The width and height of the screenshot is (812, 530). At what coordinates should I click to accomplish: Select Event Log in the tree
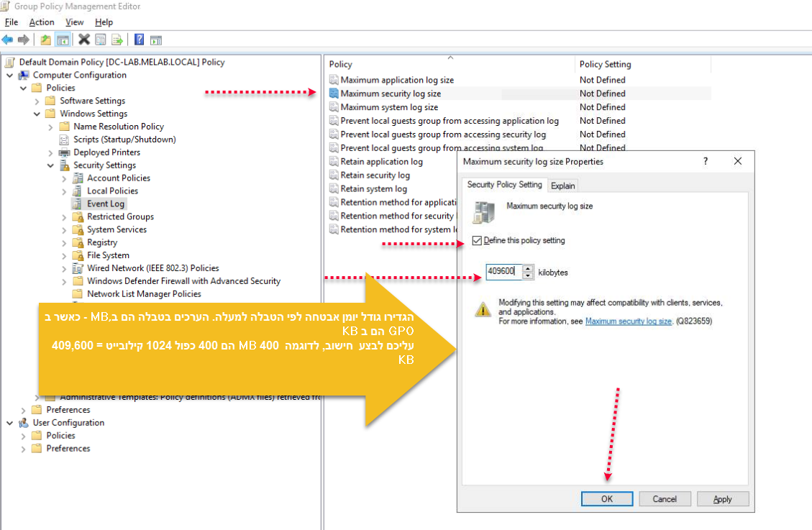[105, 204]
